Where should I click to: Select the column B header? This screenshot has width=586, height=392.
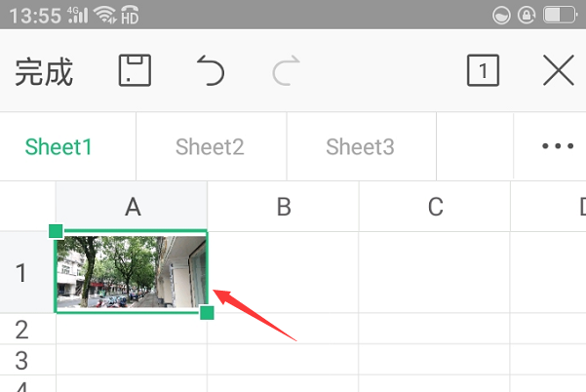284,207
